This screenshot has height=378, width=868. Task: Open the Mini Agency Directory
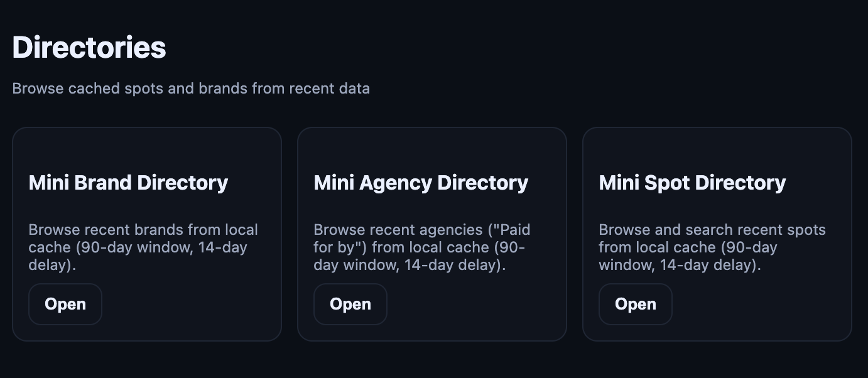tap(350, 305)
